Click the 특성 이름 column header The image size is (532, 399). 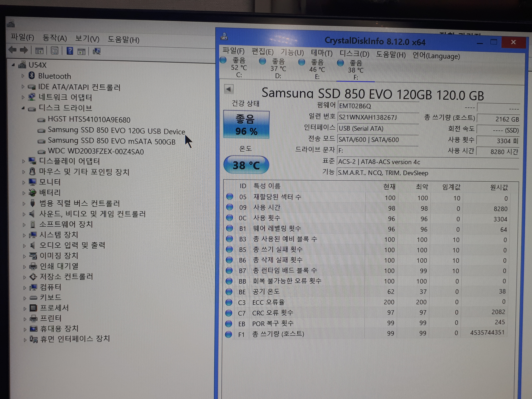[267, 186]
